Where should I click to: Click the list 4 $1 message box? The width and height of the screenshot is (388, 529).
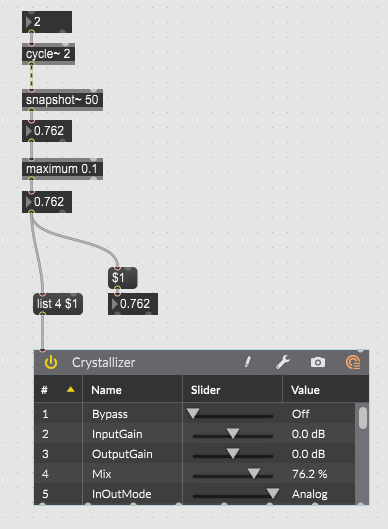(58, 304)
